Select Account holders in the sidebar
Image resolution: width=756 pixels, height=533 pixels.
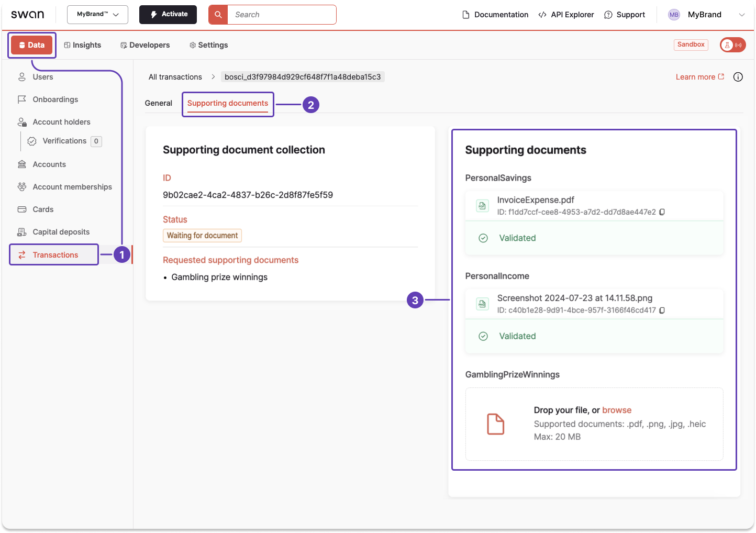point(61,121)
